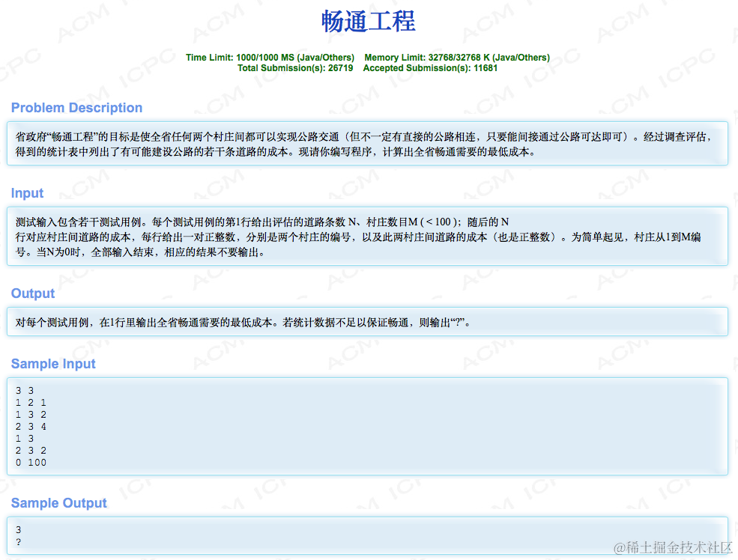Screen dimensions: 738x560
Task: Click the sample input row '2 3 4'
Action: [x=31, y=427]
